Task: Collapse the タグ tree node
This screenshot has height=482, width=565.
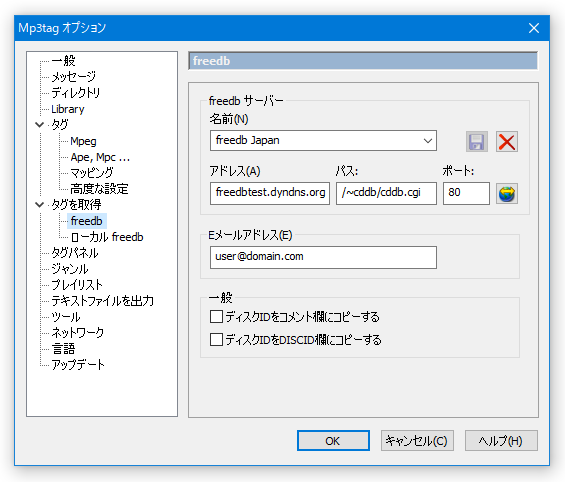Action: 39,125
